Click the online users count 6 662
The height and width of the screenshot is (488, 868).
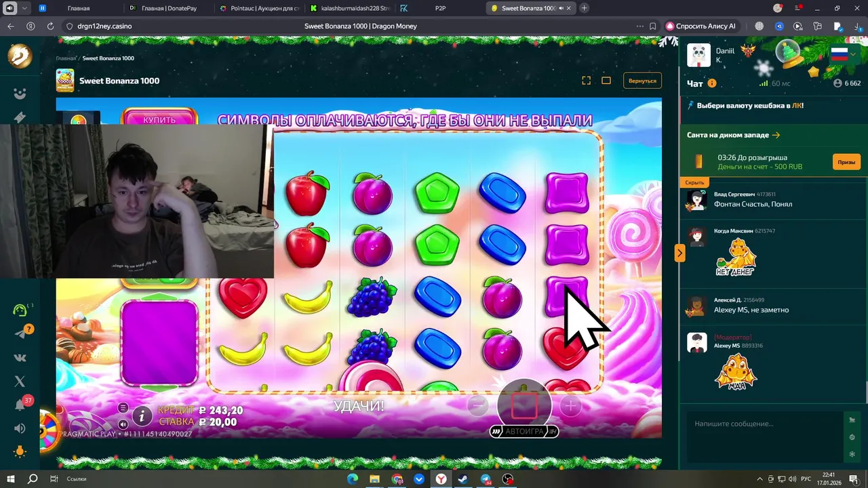pos(847,83)
